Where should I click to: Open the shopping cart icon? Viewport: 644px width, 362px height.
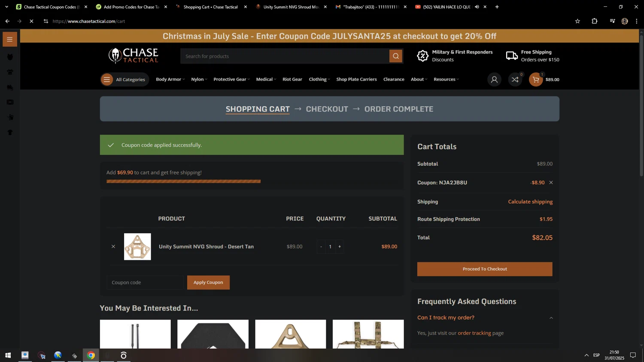click(536, 79)
